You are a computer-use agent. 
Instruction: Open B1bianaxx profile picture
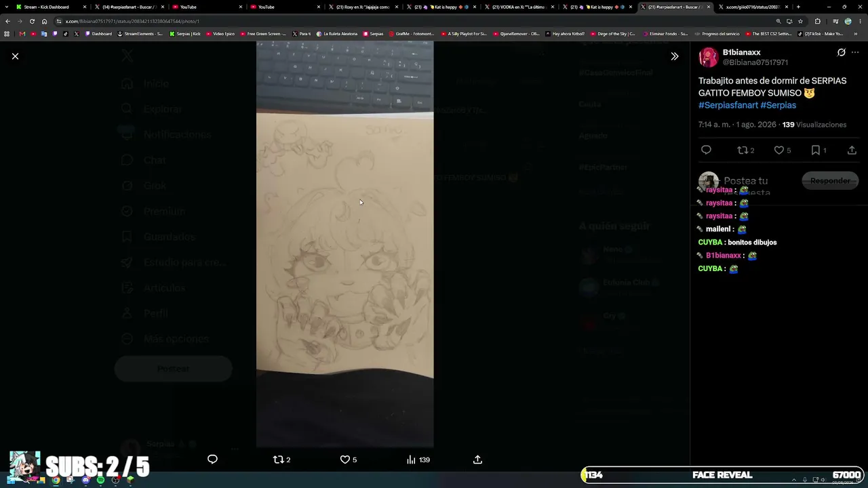(x=708, y=57)
